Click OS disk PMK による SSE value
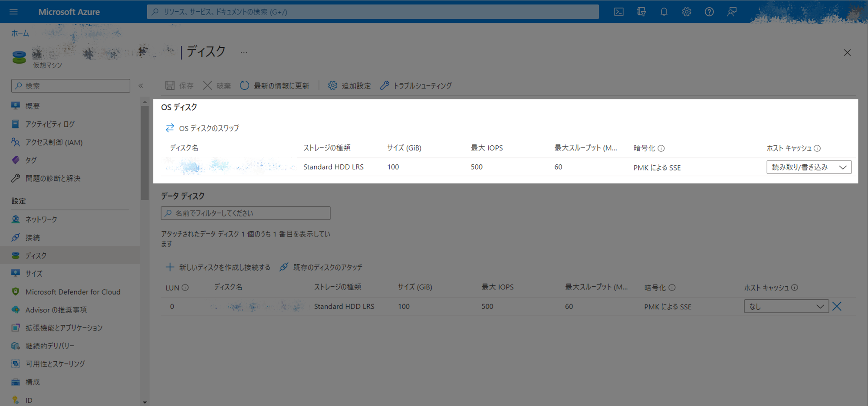The height and width of the screenshot is (406, 868). click(657, 167)
